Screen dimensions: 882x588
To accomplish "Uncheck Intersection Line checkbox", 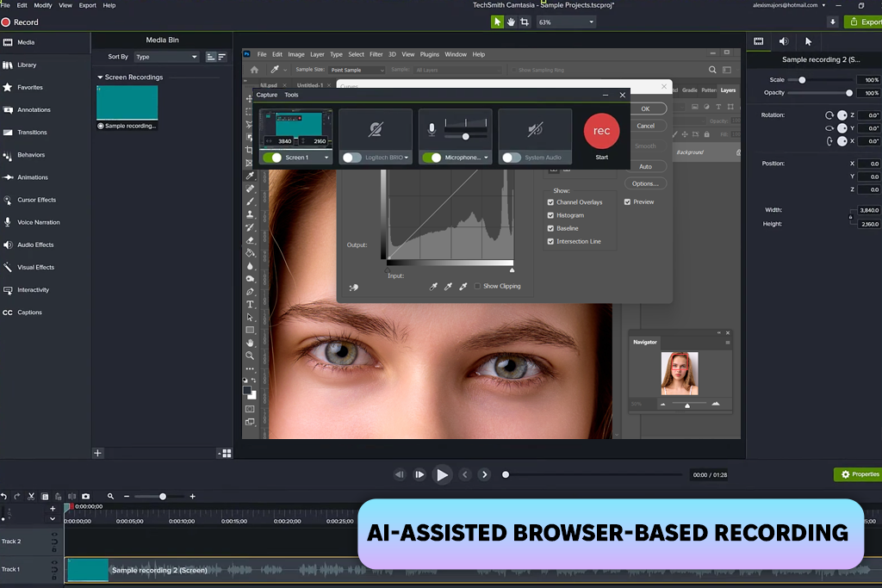I will pyautogui.click(x=550, y=241).
